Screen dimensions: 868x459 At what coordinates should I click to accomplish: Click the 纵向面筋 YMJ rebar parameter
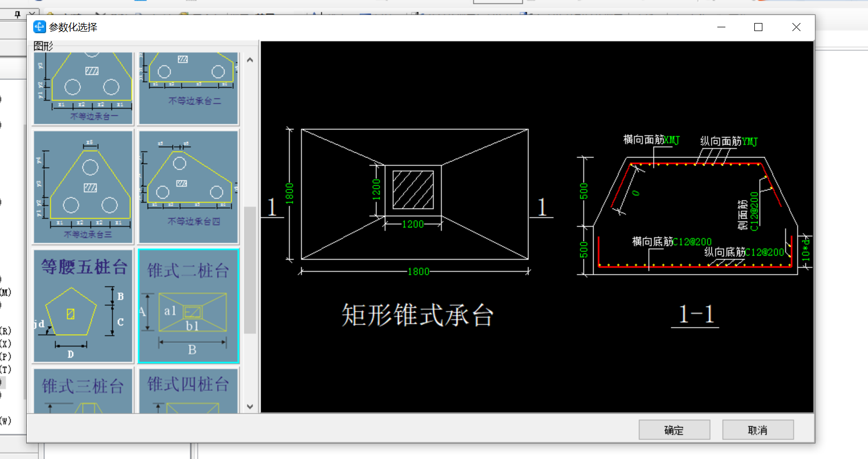750,141
